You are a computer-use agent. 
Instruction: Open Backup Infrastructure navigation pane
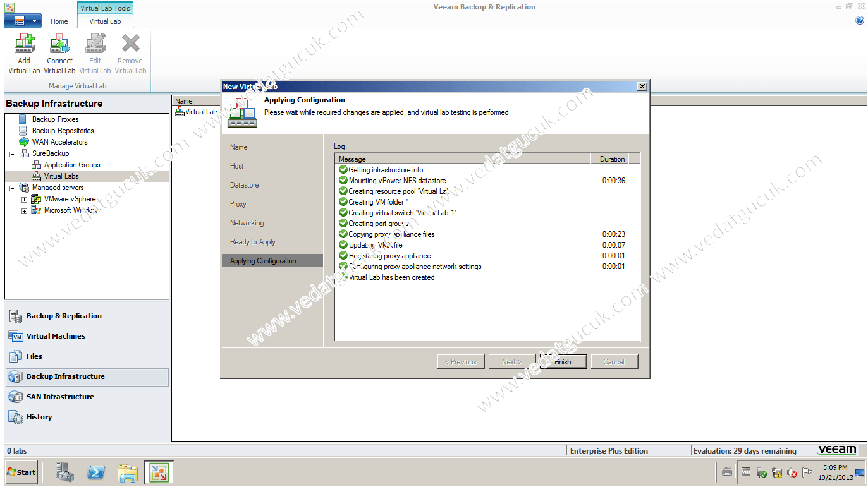pos(87,377)
